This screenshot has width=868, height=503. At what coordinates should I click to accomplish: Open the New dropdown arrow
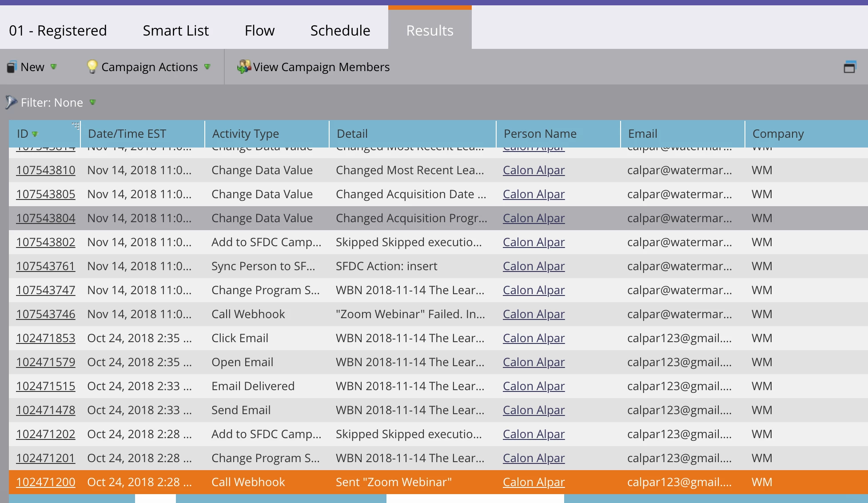[54, 67]
